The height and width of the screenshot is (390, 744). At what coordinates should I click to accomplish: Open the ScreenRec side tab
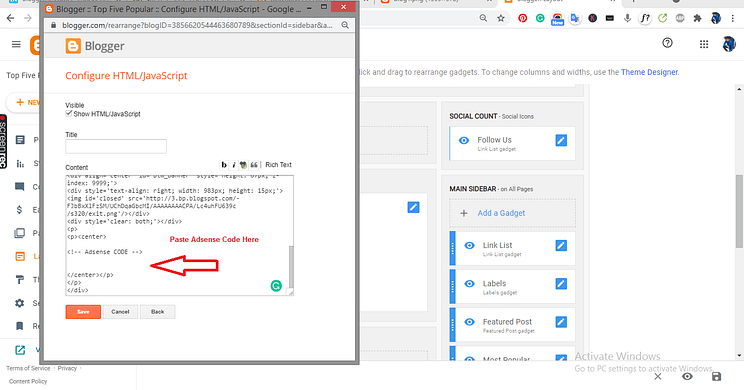tap(3, 141)
